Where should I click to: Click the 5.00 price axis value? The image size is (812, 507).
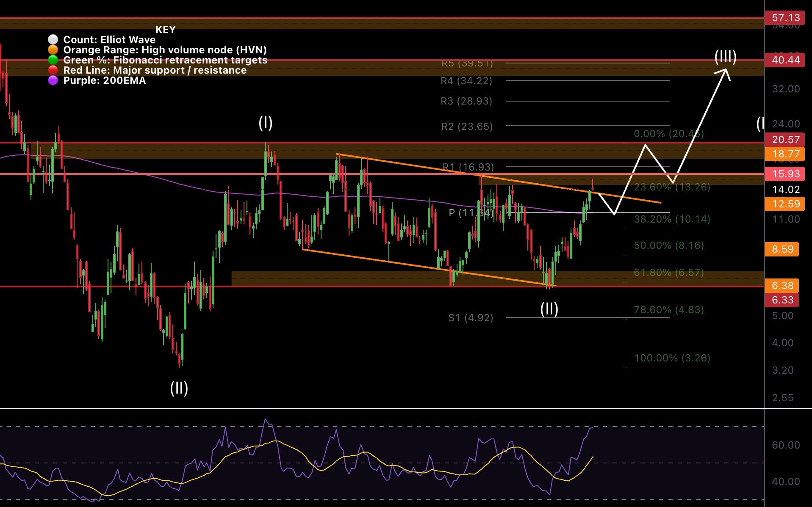(782, 316)
